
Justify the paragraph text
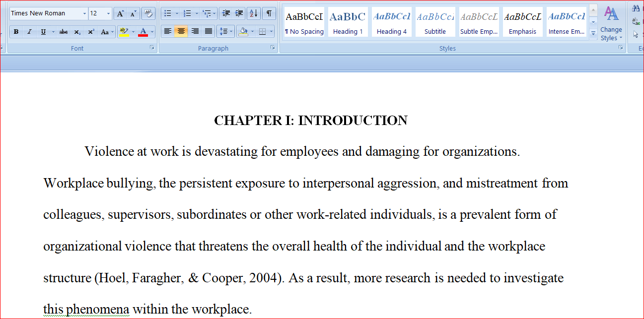click(209, 32)
